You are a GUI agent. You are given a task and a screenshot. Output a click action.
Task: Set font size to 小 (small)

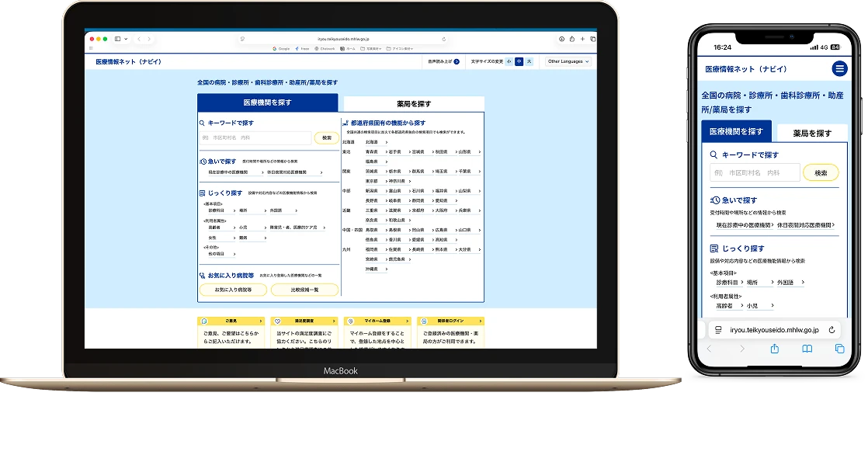[x=509, y=61]
